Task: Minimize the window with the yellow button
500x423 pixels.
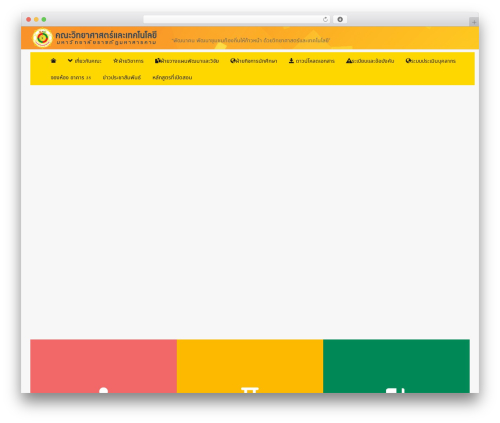Action: pos(36,19)
